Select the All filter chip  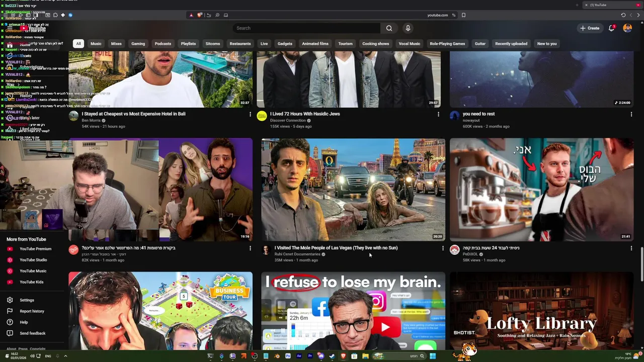coord(78,44)
